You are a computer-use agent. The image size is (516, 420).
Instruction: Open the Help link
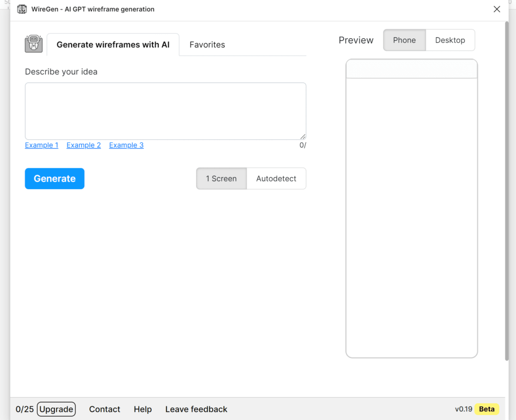[x=143, y=409]
